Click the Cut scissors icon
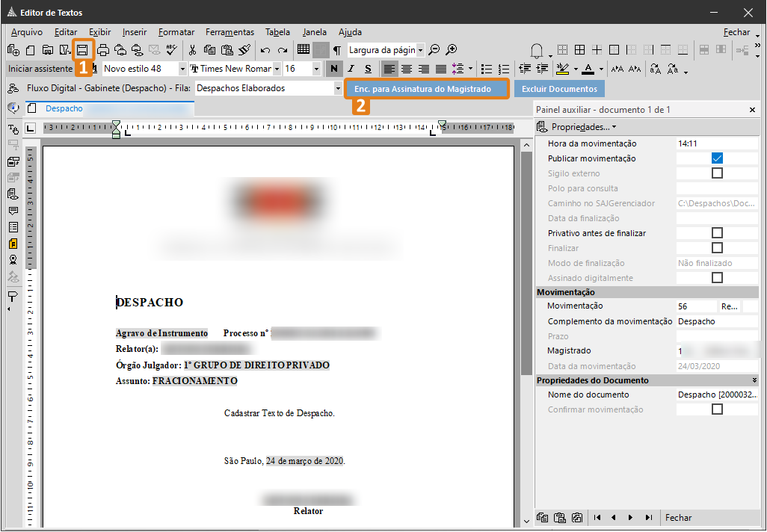Image resolution: width=767 pixels, height=532 pixels. tap(192, 50)
